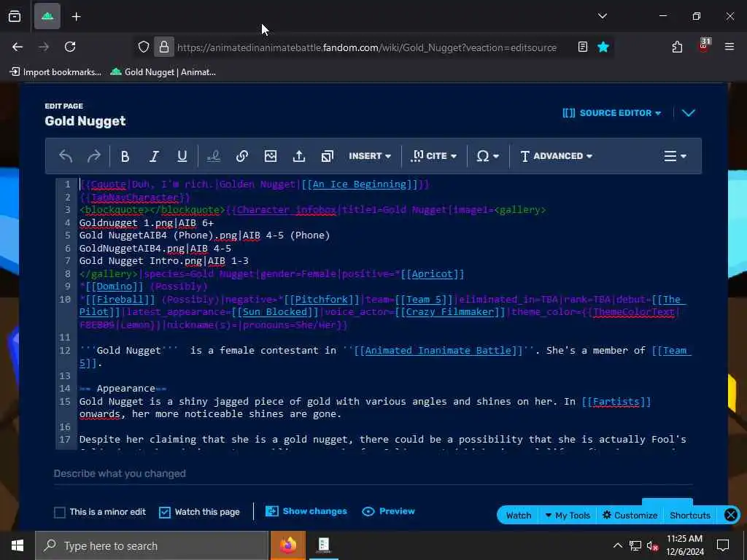Collapse the editor header chevron
Screen dimensions: 747x560
point(689,113)
